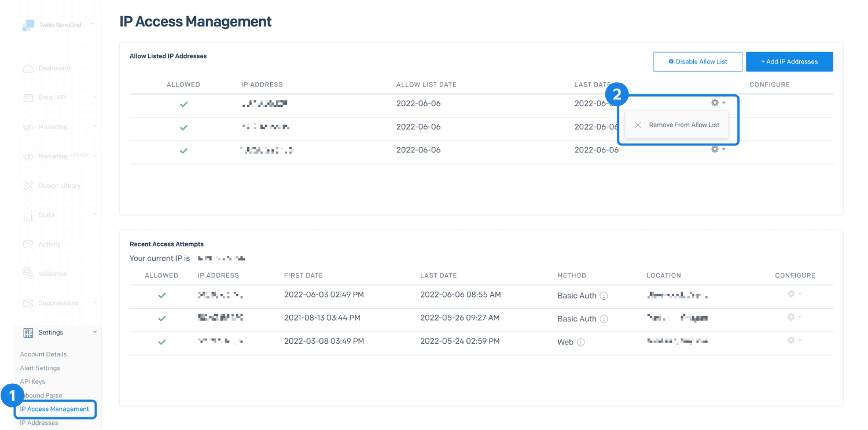Click the allowed checkmark for the 2021 access attempt
Image resolution: width=868 pixels, height=430 pixels.
coord(161,317)
